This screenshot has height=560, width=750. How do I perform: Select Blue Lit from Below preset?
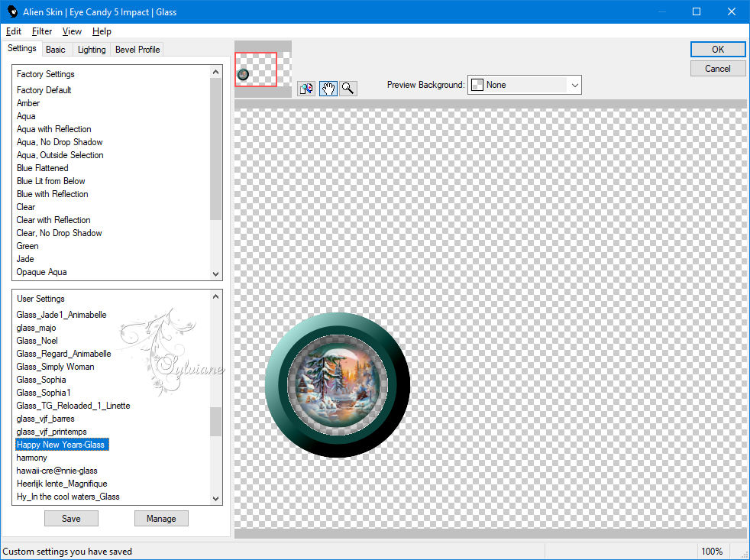[x=50, y=181]
